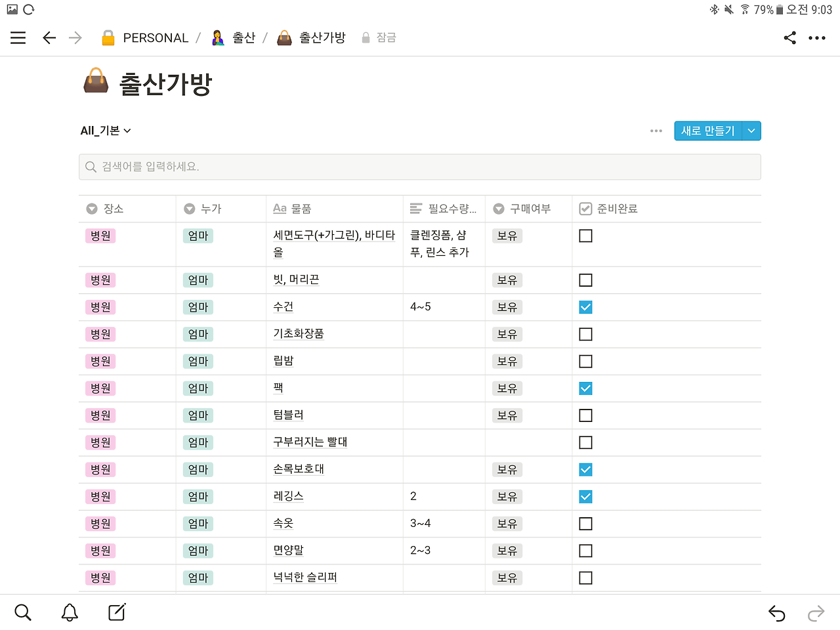Undo with the bottom bar arrow
Image resolution: width=840 pixels, height=630 pixels.
(777, 614)
